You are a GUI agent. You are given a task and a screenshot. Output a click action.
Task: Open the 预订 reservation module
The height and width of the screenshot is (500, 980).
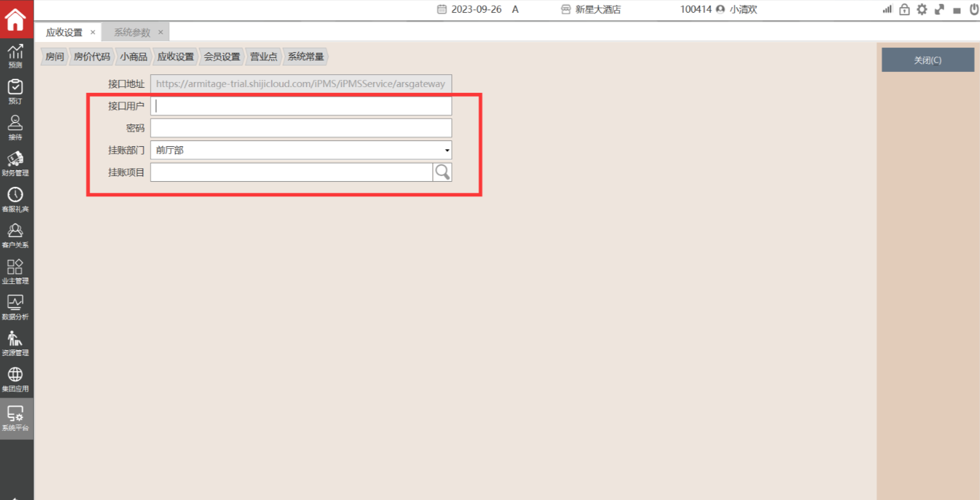click(15, 91)
